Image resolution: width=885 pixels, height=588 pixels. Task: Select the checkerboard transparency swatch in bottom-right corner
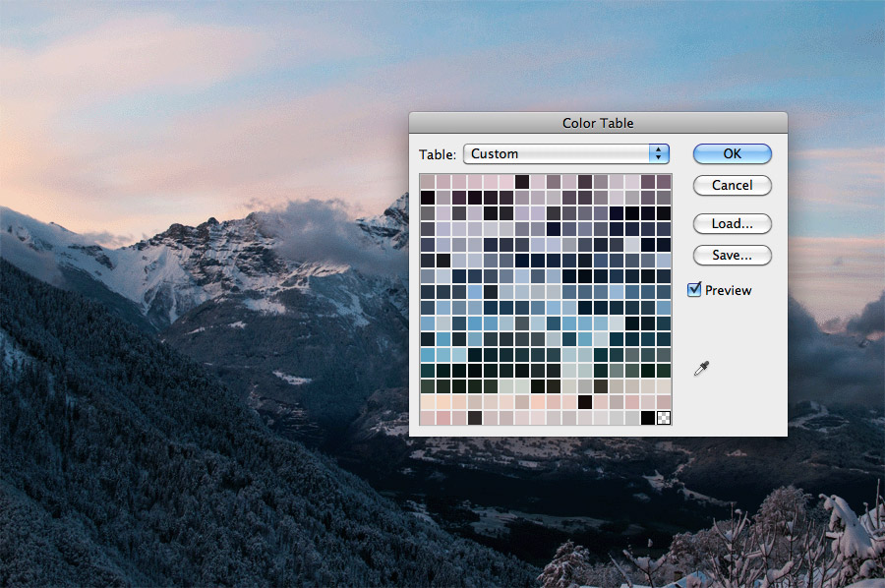[x=665, y=417]
